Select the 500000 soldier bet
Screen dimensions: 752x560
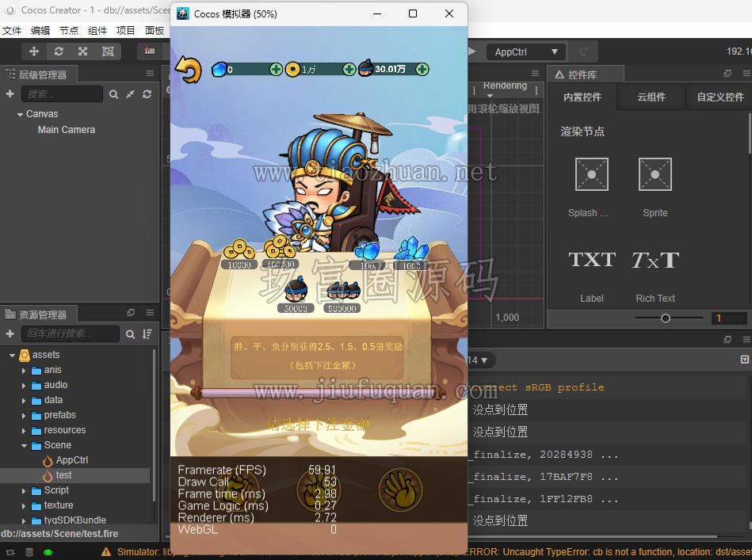click(342, 297)
